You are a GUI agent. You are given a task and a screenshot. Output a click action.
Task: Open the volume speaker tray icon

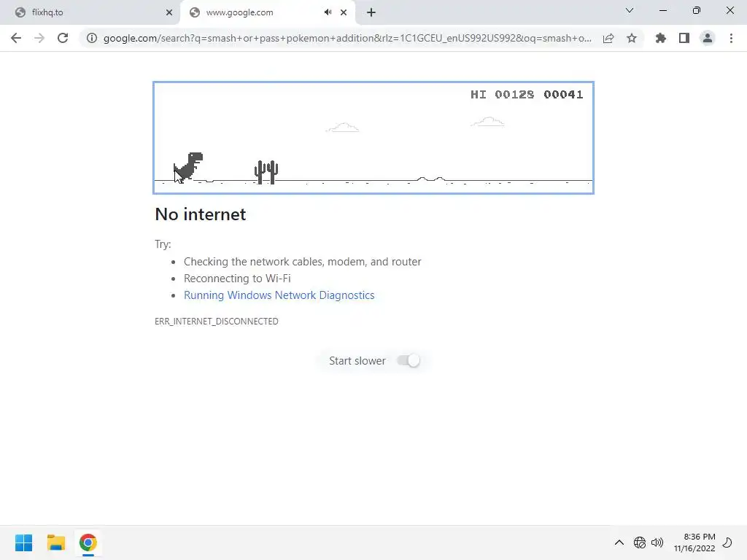point(657,542)
